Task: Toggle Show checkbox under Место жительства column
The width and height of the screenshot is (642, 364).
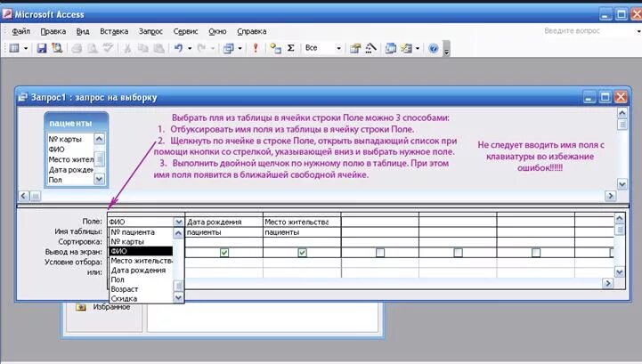Action: (302, 253)
